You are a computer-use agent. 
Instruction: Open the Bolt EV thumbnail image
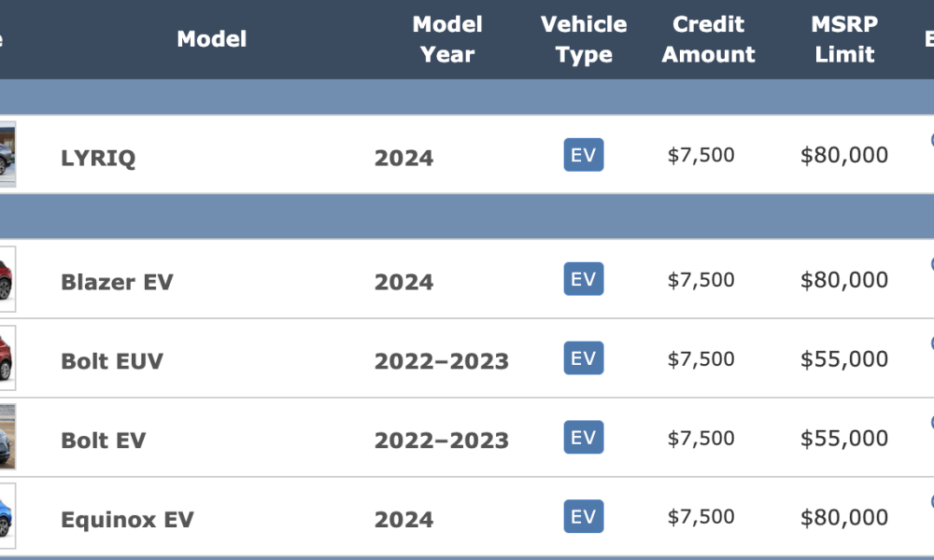7,438
